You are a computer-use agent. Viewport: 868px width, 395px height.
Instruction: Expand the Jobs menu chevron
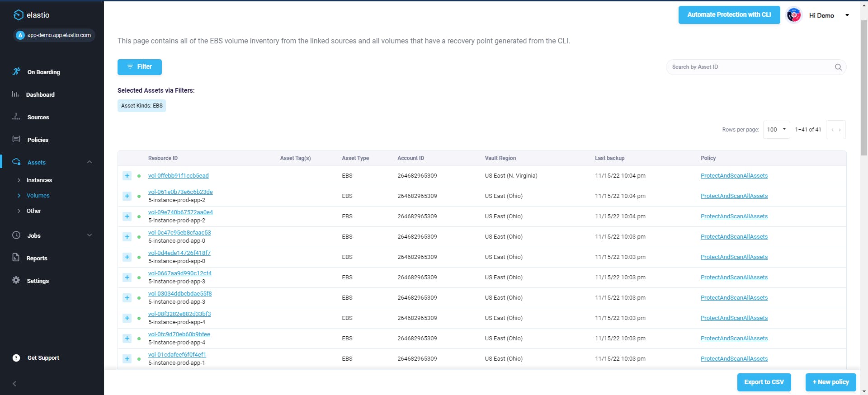pyautogui.click(x=90, y=235)
